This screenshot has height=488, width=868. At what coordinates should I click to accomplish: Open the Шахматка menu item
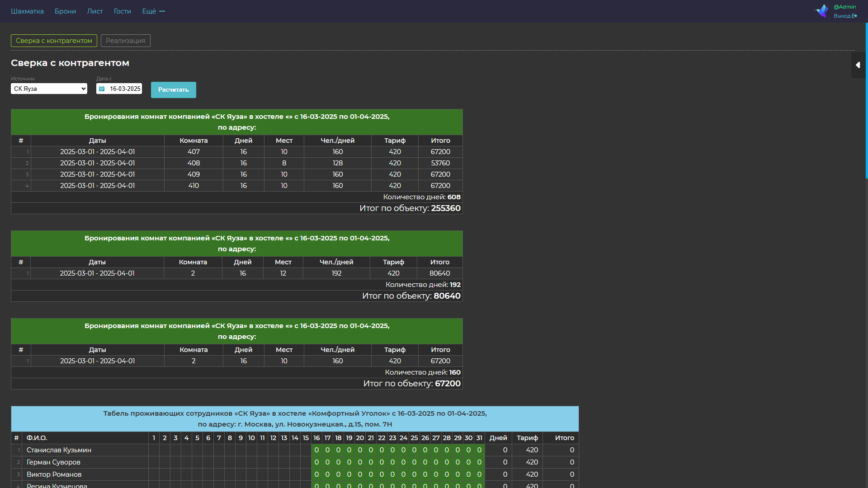tap(27, 11)
